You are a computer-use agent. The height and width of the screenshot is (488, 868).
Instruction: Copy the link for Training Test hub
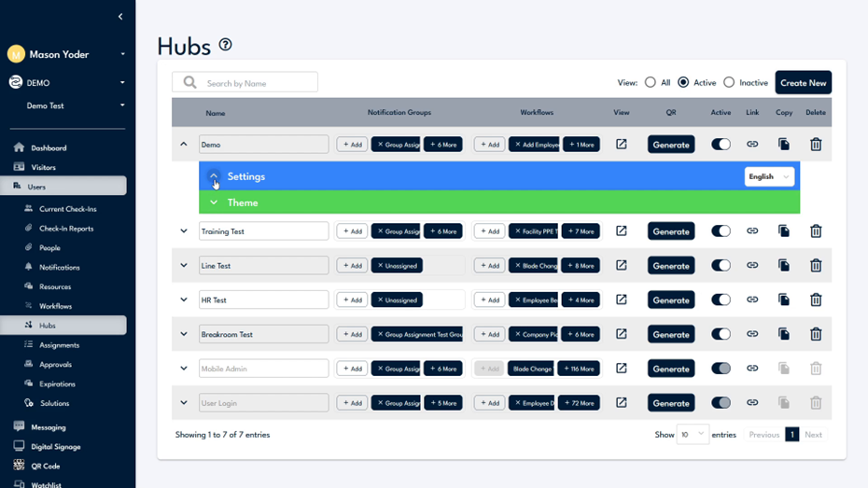(x=752, y=231)
